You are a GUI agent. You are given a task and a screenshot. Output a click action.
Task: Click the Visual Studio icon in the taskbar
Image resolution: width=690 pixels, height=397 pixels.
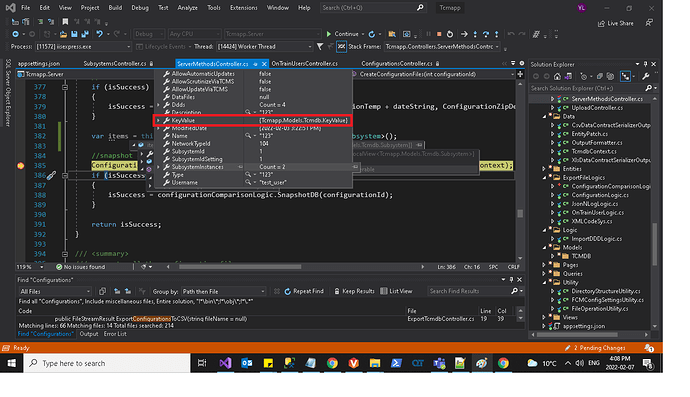[225, 363]
